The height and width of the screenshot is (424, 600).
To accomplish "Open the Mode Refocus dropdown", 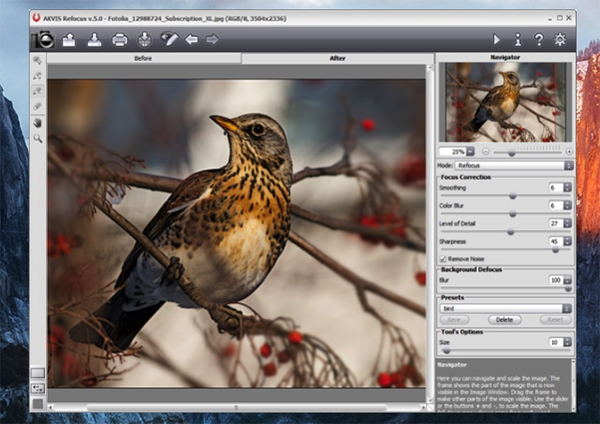I will point(514,165).
